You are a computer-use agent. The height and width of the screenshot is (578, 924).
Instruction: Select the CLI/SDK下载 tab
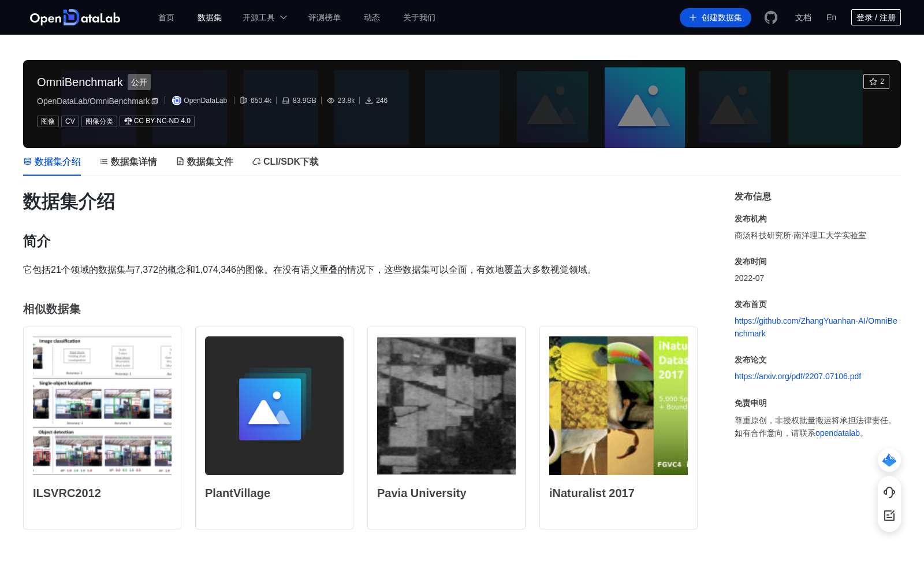pyautogui.click(x=285, y=162)
